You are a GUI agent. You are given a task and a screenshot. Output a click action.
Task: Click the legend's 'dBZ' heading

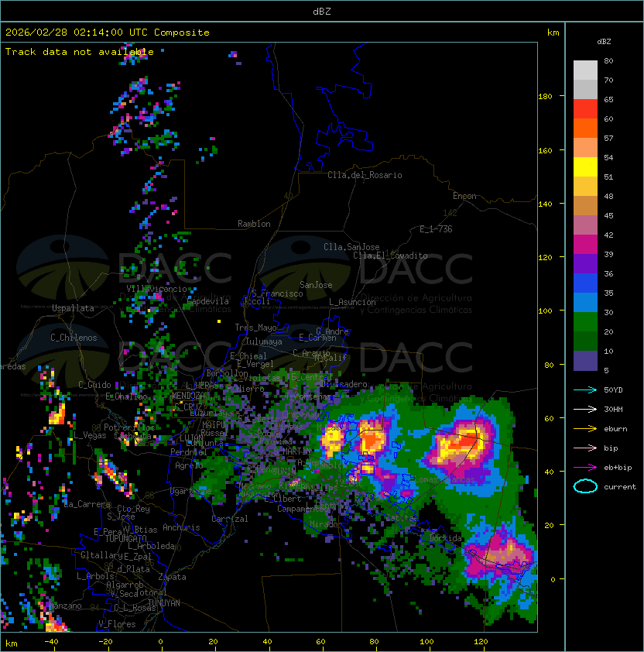604,42
